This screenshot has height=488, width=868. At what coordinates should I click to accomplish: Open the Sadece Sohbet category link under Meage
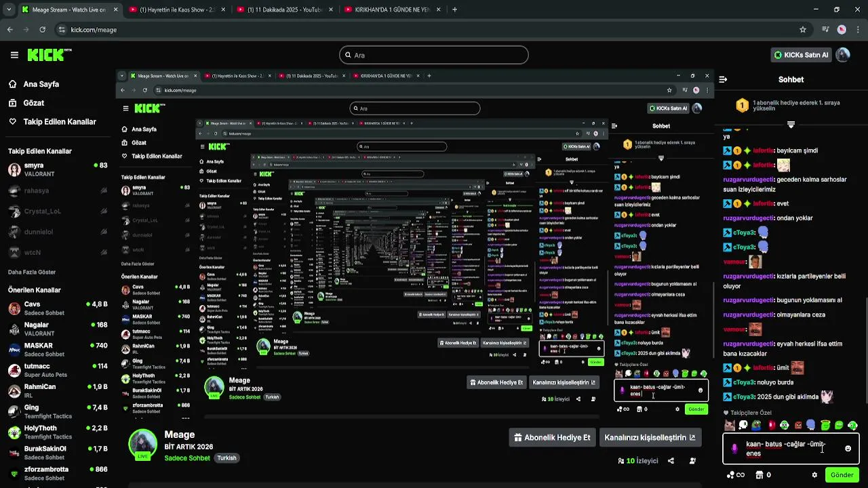click(x=187, y=458)
